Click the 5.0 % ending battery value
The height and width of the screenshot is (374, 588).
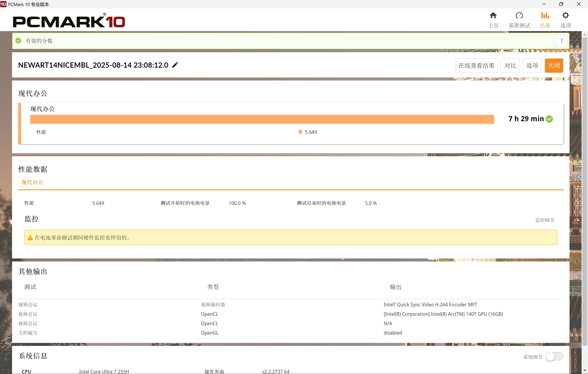tap(371, 203)
